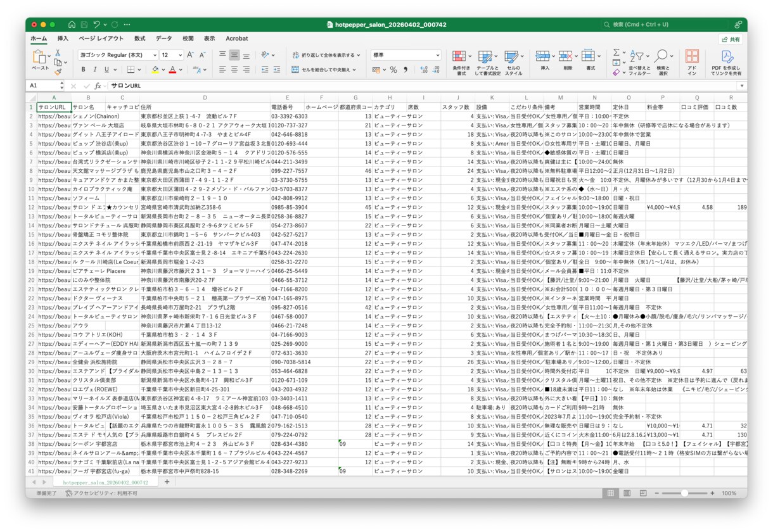Click wrap text (折り返して全体を表示する)
Image resolution: width=773 pixels, height=532 pixels.
pos(327,55)
